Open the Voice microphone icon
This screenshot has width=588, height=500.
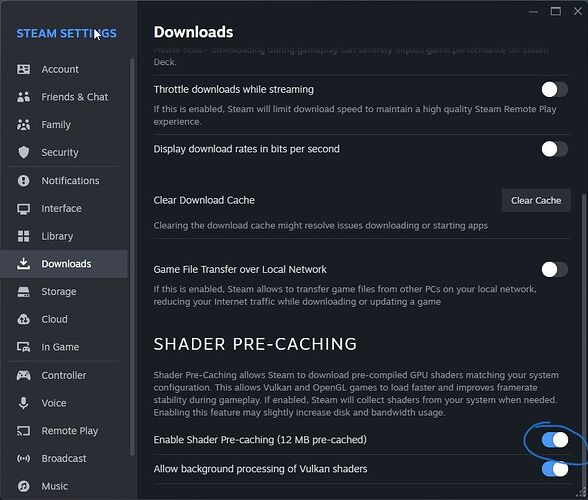(x=23, y=403)
